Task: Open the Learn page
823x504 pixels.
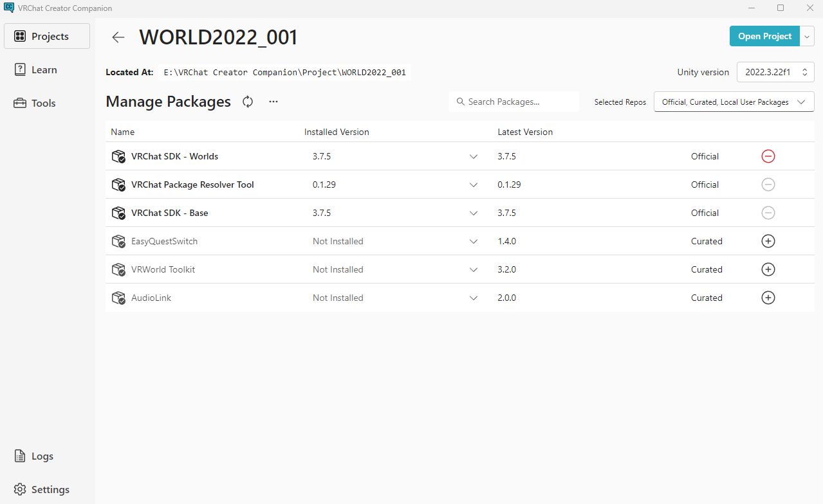Action: pyautogui.click(x=47, y=69)
